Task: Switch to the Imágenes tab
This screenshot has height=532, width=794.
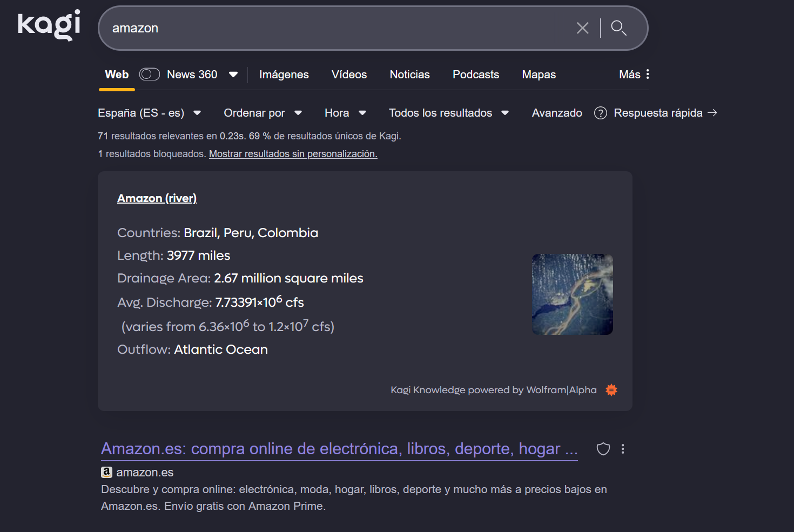Action: pyautogui.click(x=284, y=75)
